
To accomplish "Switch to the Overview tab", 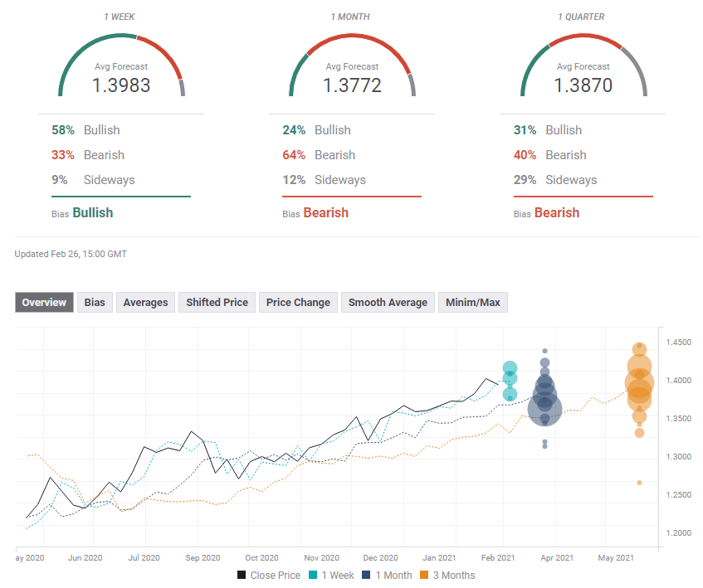I will (x=44, y=303).
